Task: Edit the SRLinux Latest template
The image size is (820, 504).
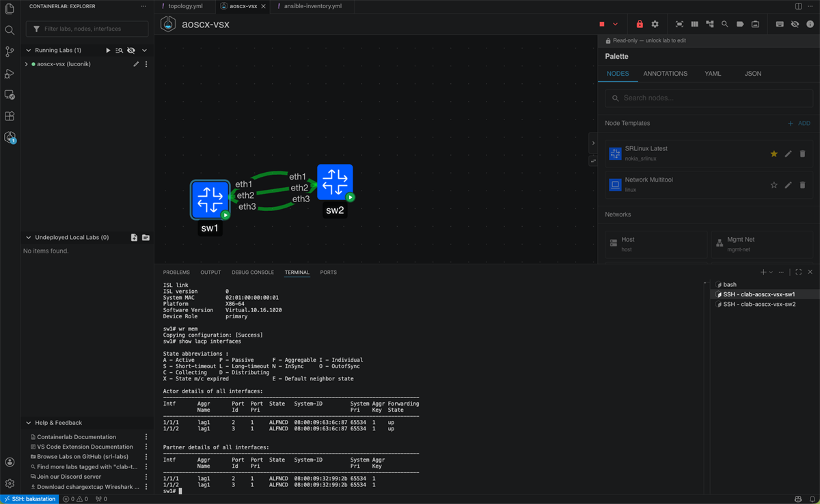Action: click(789, 154)
